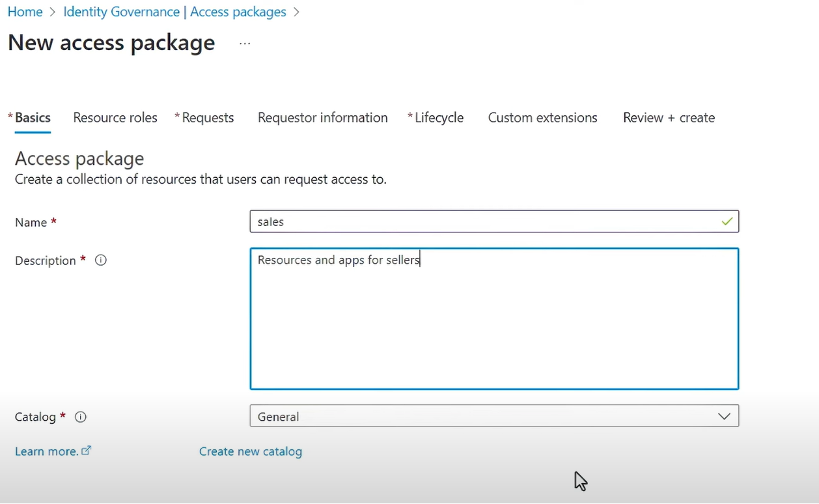Open the Lifecycle tab
The width and height of the screenshot is (819, 504).
tap(439, 118)
